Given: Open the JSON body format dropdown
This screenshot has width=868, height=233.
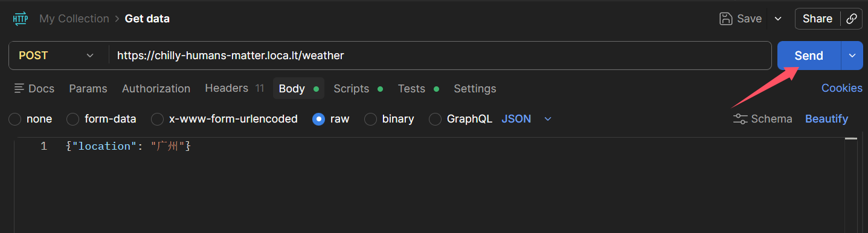Looking at the screenshot, I should point(527,119).
